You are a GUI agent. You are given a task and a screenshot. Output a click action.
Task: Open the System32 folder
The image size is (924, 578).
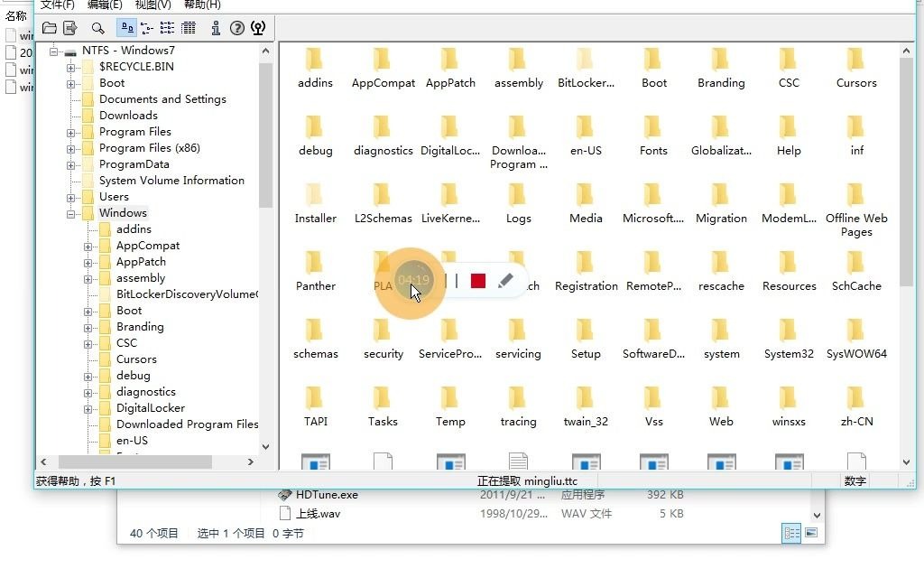tap(788, 334)
